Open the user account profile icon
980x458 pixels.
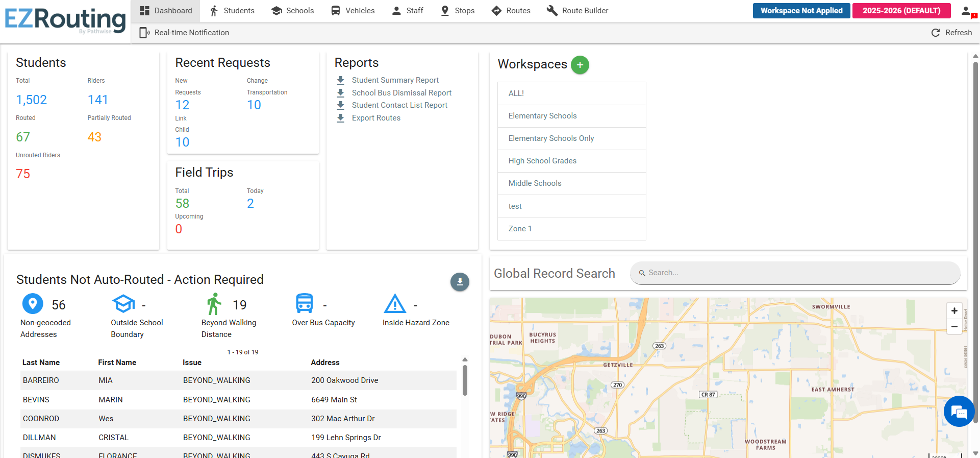click(967, 11)
